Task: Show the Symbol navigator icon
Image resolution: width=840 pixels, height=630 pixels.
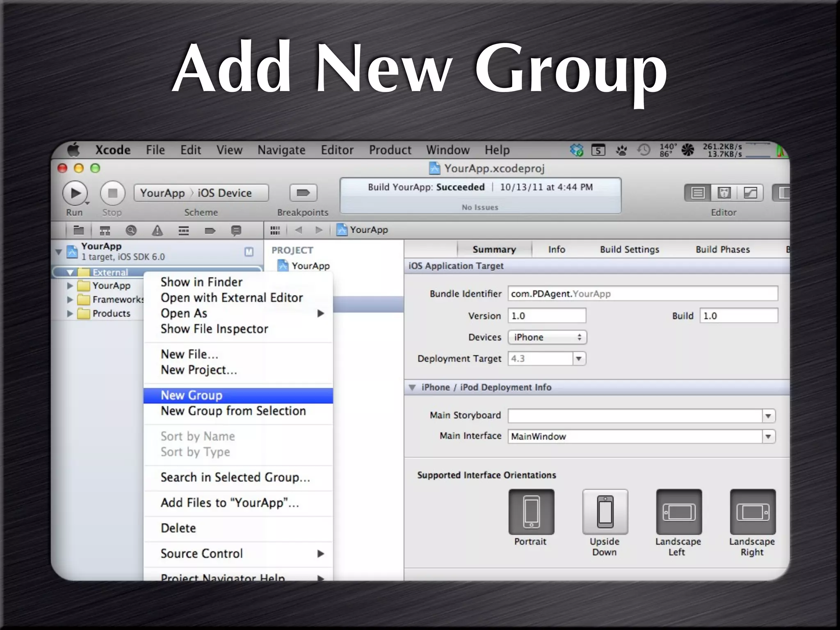Action: pos(105,231)
